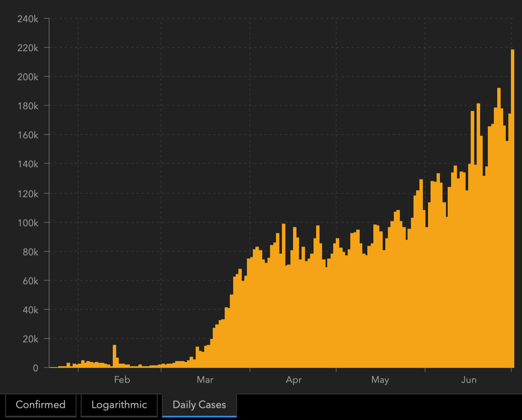
Task: Click the 220k y-axis label
Action: (x=28, y=48)
